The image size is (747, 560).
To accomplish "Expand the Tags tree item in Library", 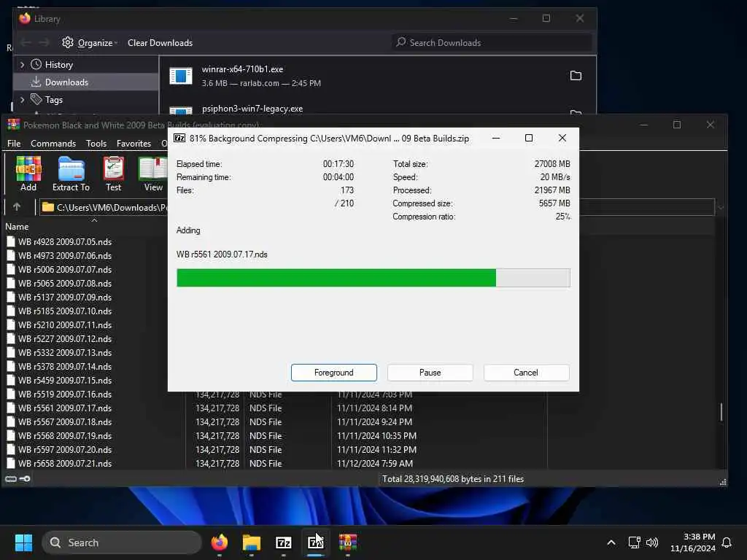I will [22, 99].
